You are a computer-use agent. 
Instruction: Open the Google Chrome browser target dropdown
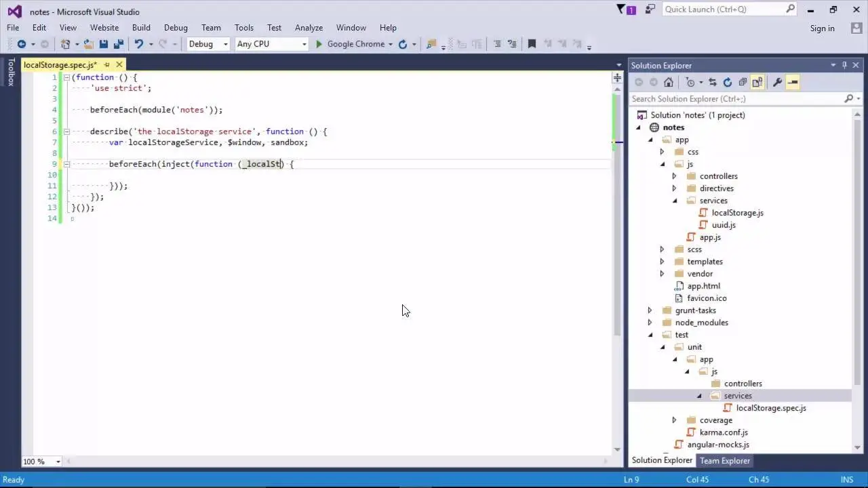(391, 44)
